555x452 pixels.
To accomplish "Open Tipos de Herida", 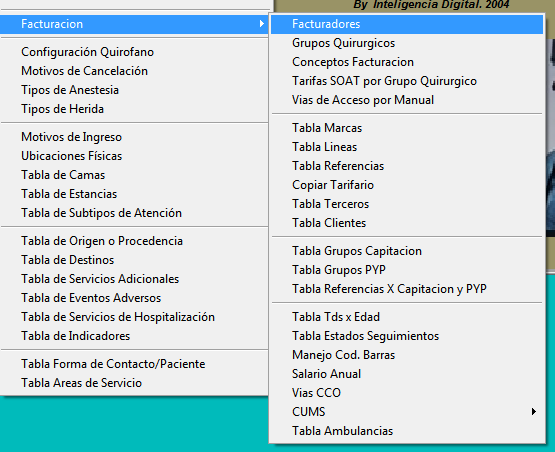I will 134,109.
